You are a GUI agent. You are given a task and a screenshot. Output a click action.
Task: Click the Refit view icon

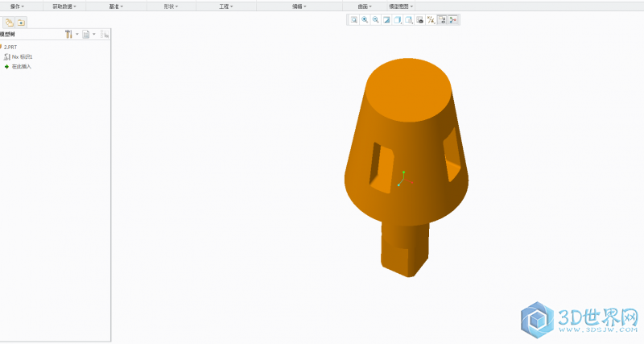(353, 19)
